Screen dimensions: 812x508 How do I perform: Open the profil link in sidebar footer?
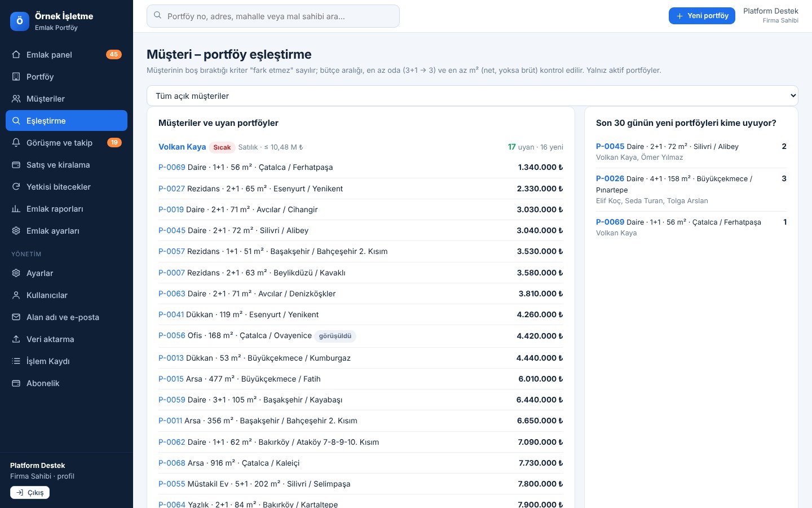coord(65,476)
